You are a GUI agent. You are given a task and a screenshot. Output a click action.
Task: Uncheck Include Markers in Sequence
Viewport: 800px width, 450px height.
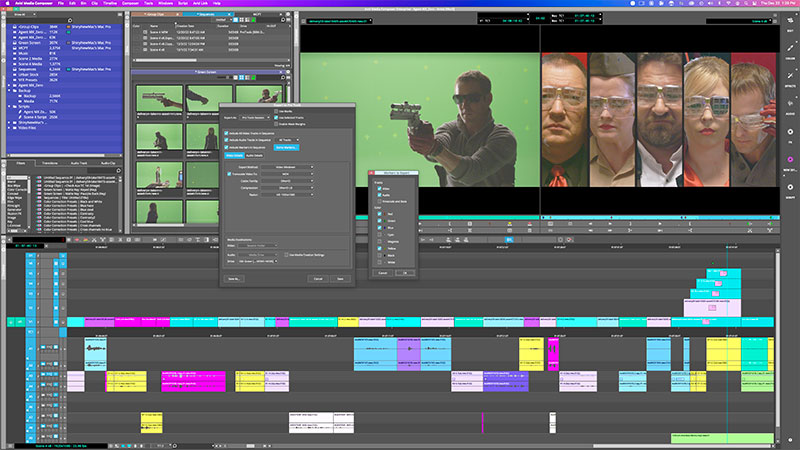tap(227, 147)
